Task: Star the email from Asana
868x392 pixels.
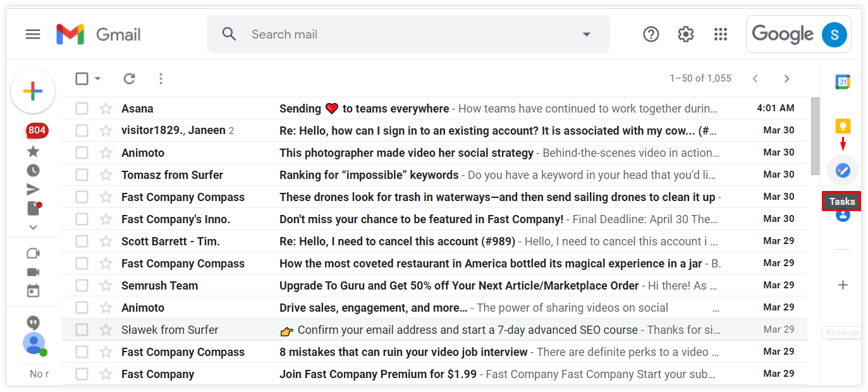Action: click(x=105, y=108)
